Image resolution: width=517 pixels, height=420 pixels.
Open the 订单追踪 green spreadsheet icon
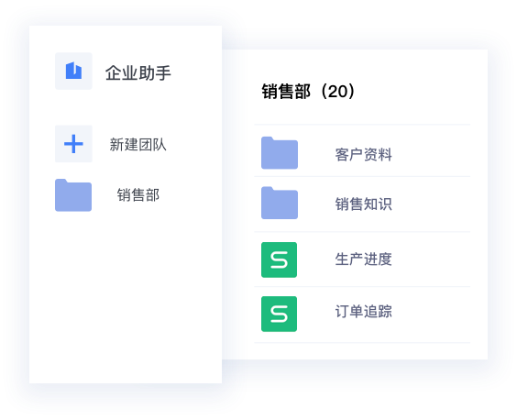[x=279, y=315]
